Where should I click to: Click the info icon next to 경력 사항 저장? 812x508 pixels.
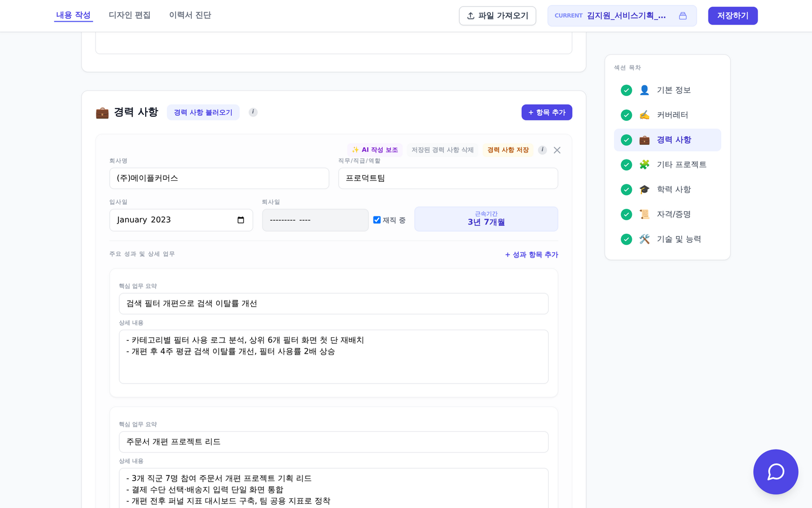[x=543, y=150]
